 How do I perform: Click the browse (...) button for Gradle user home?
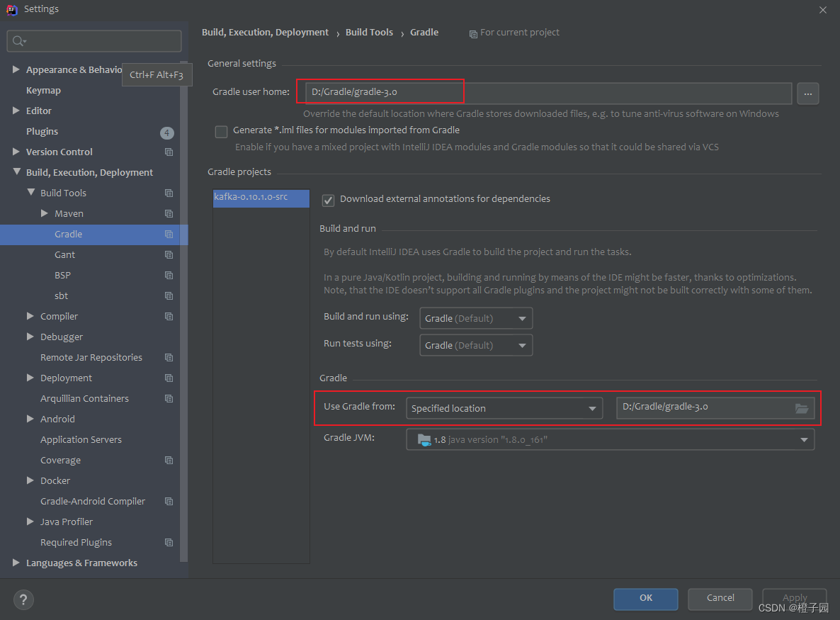click(x=807, y=94)
